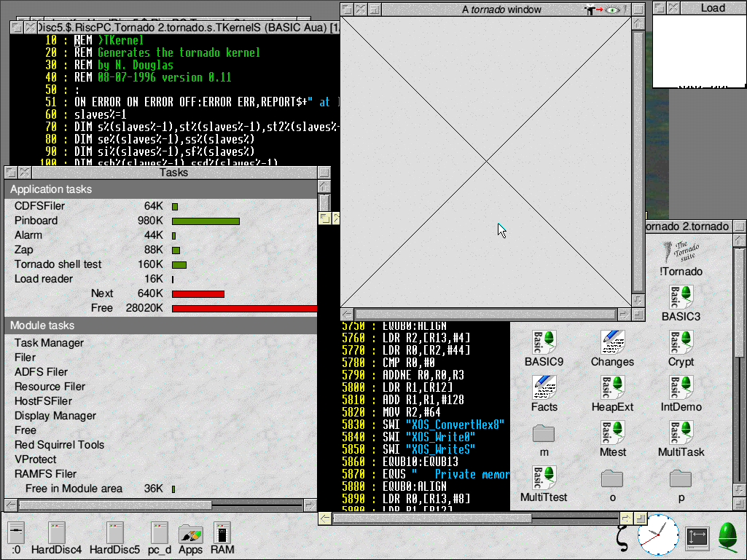Open the BASIC3 file icon
The width and height of the screenshot is (747, 560).
click(x=681, y=298)
